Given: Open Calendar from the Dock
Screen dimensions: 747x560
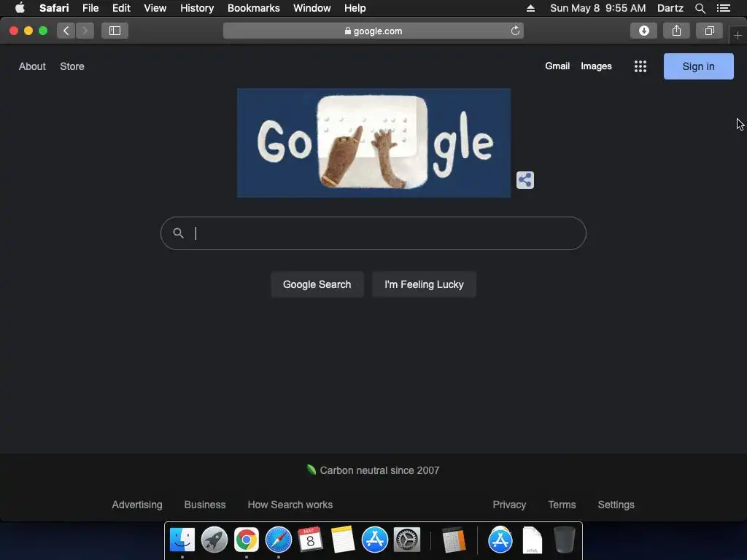Looking at the screenshot, I should [311, 540].
